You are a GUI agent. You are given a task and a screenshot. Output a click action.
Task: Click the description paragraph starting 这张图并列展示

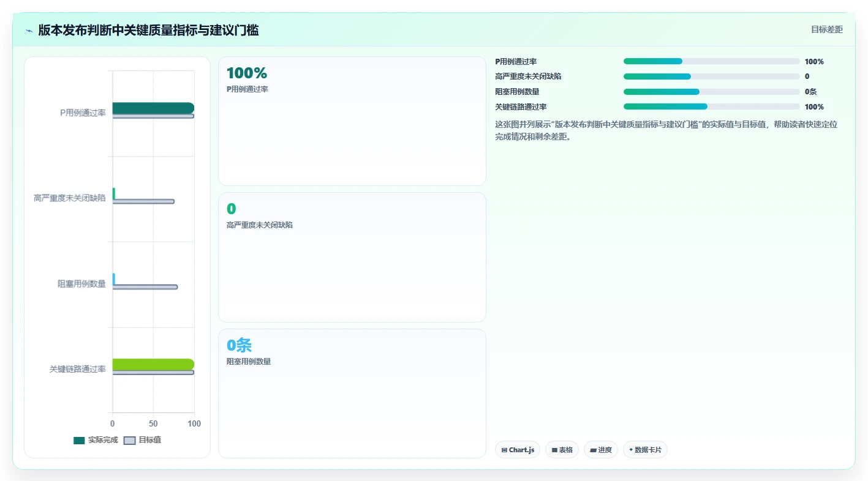tap(666, 130)
